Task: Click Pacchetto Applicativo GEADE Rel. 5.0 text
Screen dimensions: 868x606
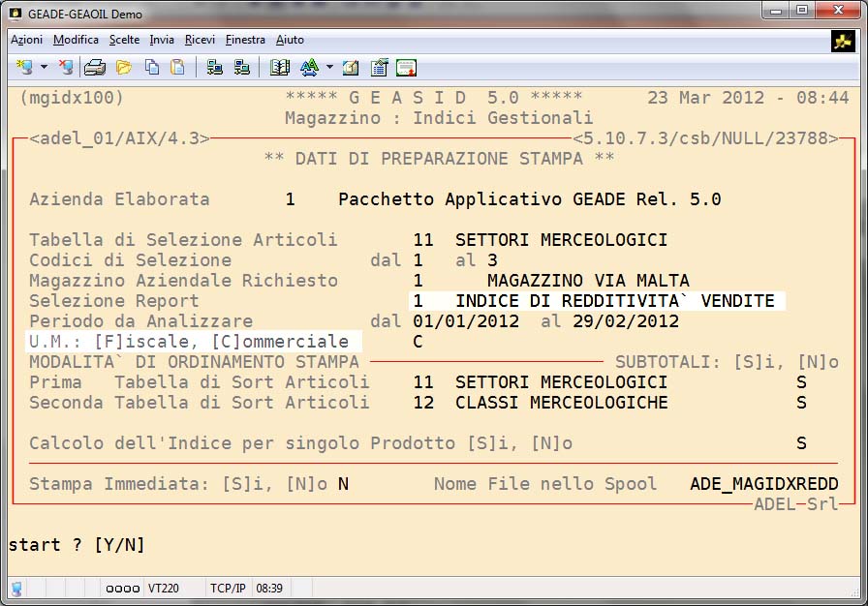Action: (530, 199)
